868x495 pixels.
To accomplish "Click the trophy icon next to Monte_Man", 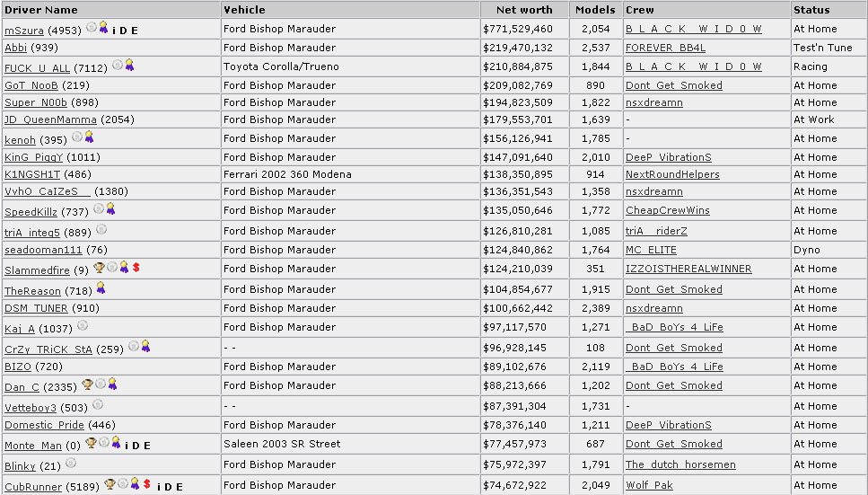I will click(91, 442).
